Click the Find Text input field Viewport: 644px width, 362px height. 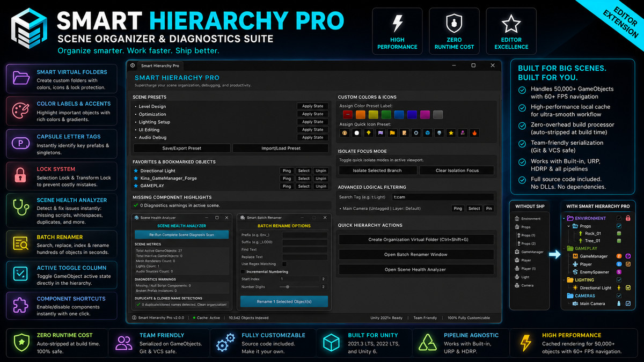pos(304,249)
